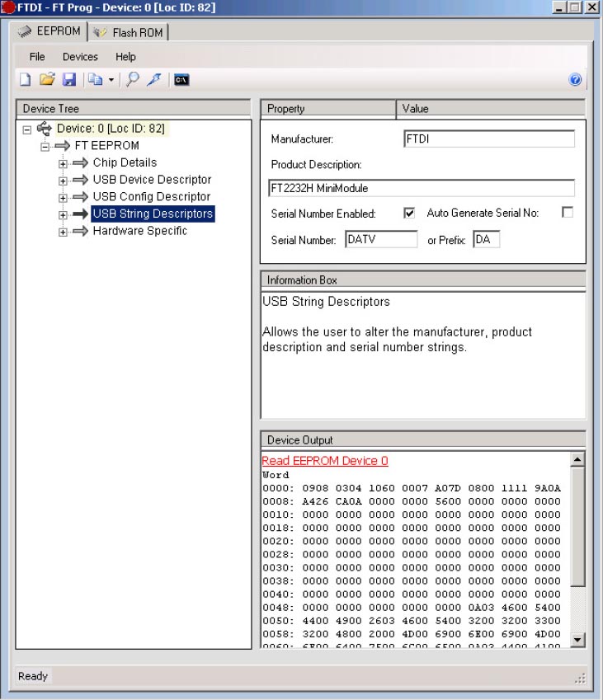The width and height of the screenshot is (603, 700).
Task: Switch to the Flash ROM tab
Action: tap(128, 33)
